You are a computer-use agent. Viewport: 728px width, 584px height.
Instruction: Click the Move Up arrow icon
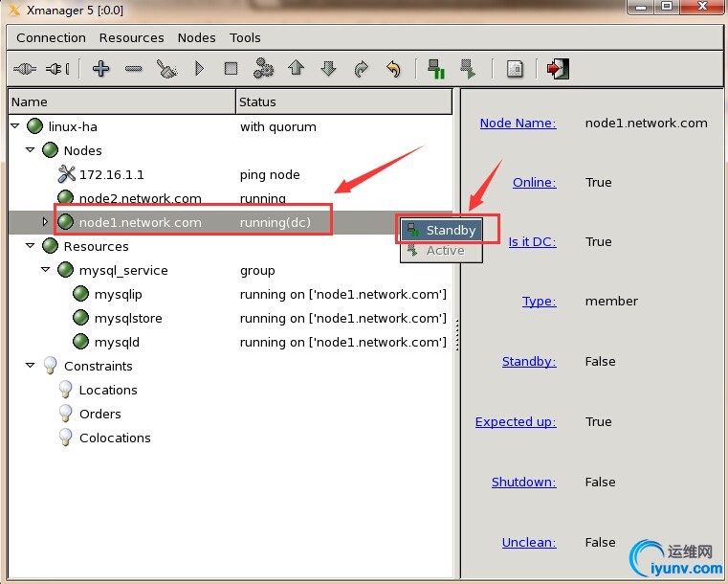pyautogui.click(x=296, y=68)
